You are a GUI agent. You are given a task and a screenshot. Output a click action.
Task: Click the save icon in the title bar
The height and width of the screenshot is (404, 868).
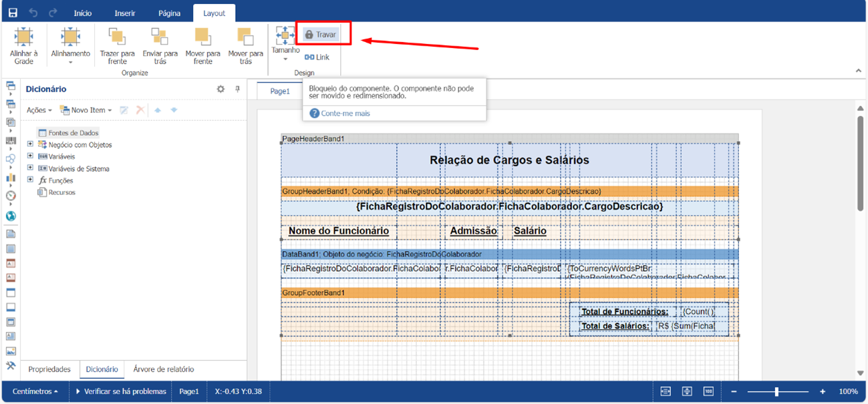13,13
